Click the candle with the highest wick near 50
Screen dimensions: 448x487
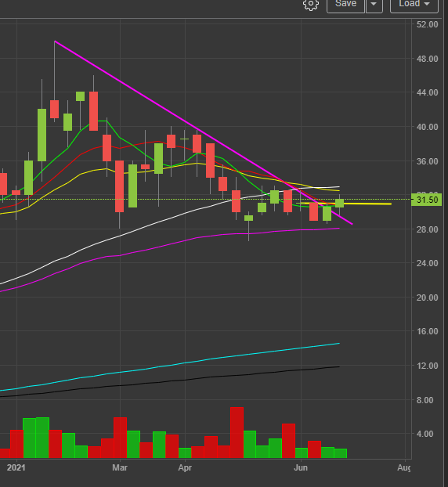pyautogui.click(x=54, y=109)
